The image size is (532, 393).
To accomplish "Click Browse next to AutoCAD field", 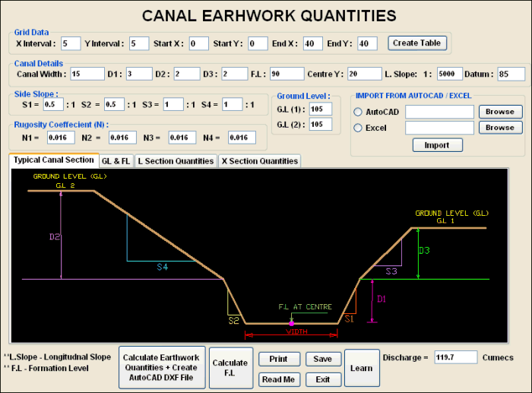I will coord(499,112).
